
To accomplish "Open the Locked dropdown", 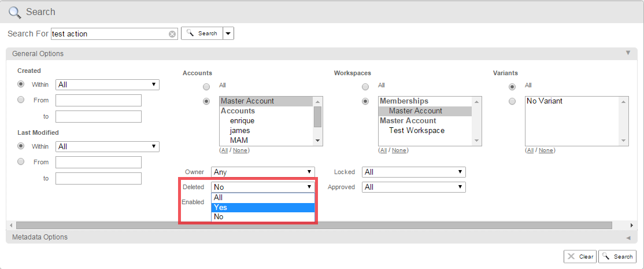I will [x=413, y=172].
